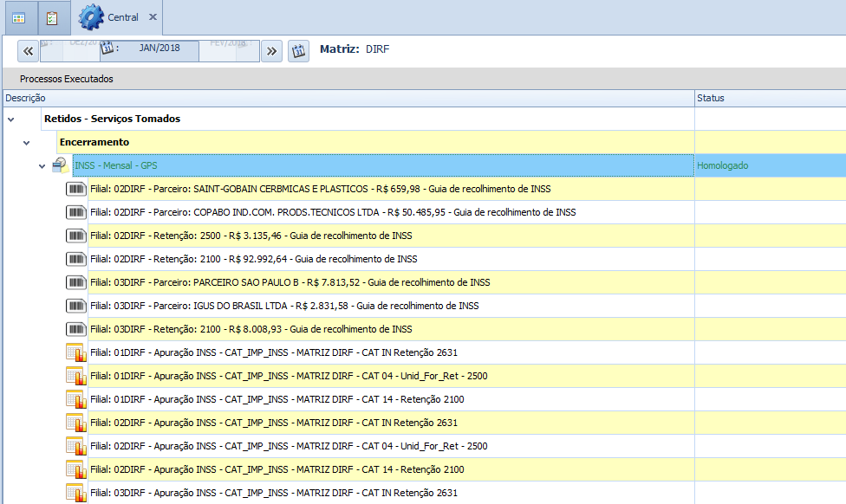Click the report icon for 01DIRF Retenção 2631
Image resolution: width=846 pixels, height=504 pixels.
coord(76,352)
